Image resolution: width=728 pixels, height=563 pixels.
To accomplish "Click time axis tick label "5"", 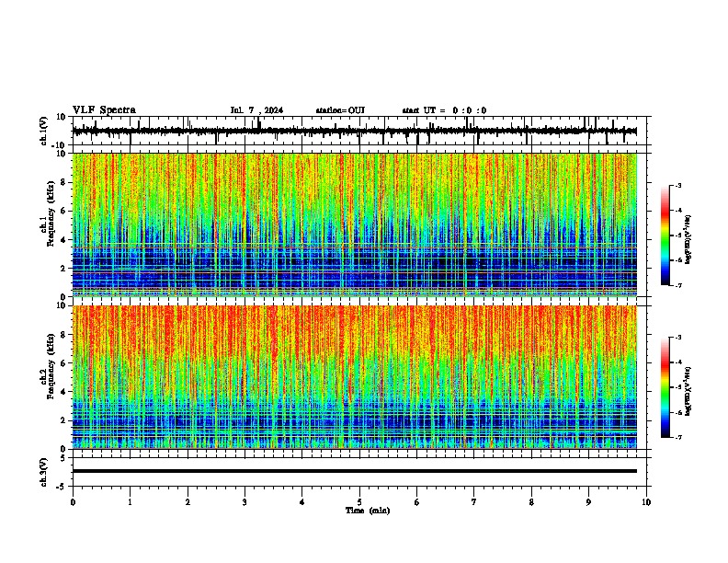I will (359, 502).
